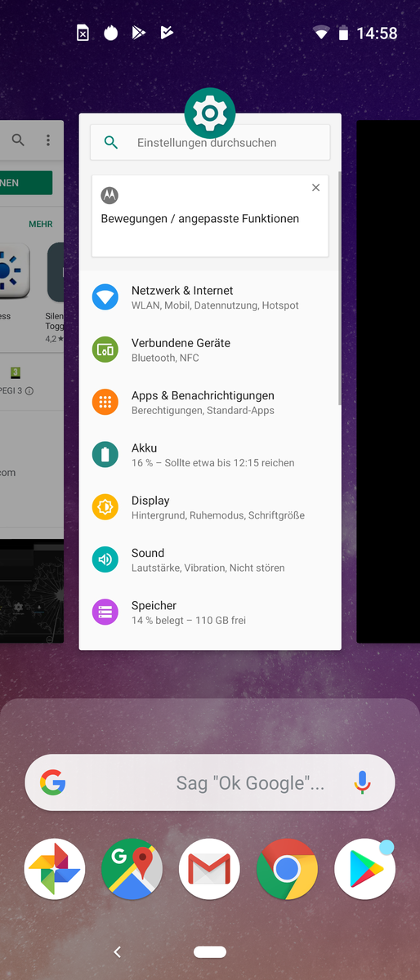This screenshot has height=980, width=420.
Task: Dismiss the Bewegungen suggestion card
Action: [316, 188]
